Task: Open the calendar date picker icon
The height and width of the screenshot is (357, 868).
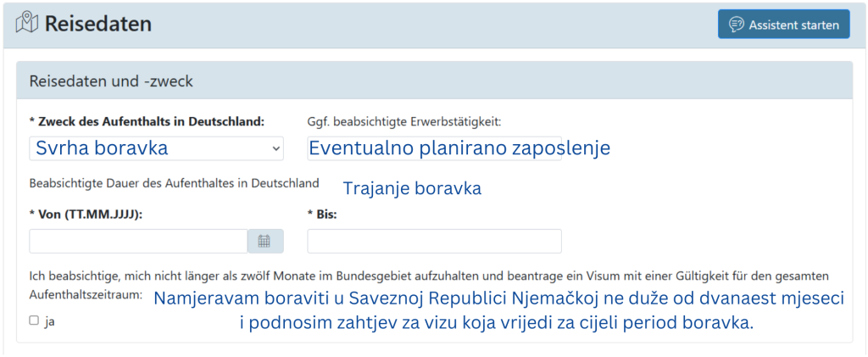Action: click(264, 242)
